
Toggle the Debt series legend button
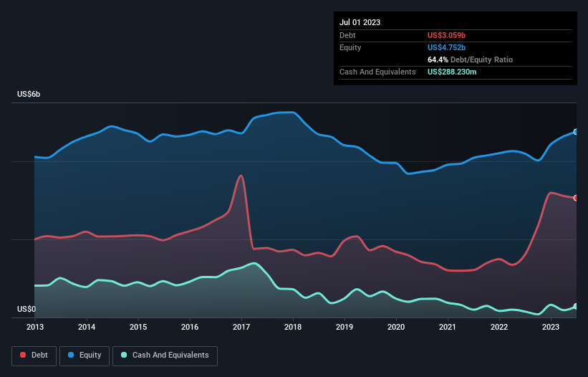[34, 355]
